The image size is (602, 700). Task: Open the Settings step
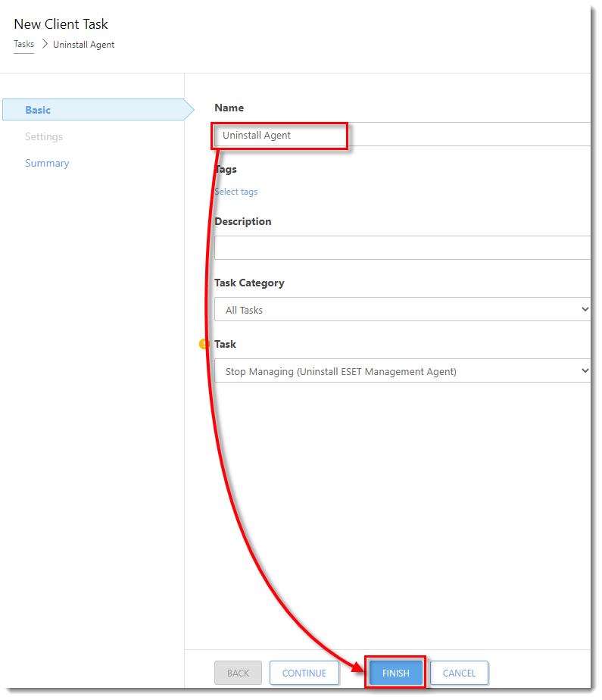(x=44, y=136)
